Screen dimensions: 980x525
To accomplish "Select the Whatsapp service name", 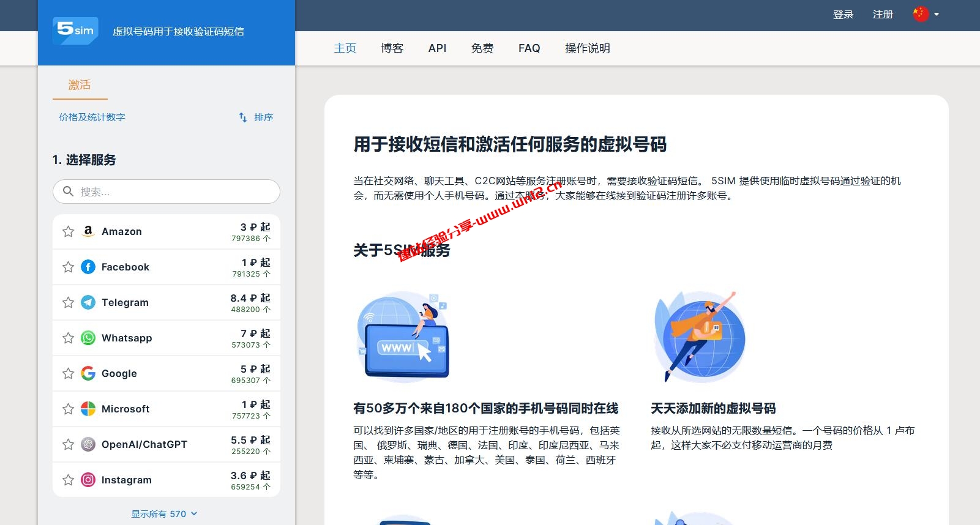I will pyautogui.click(x=127, y=338).
